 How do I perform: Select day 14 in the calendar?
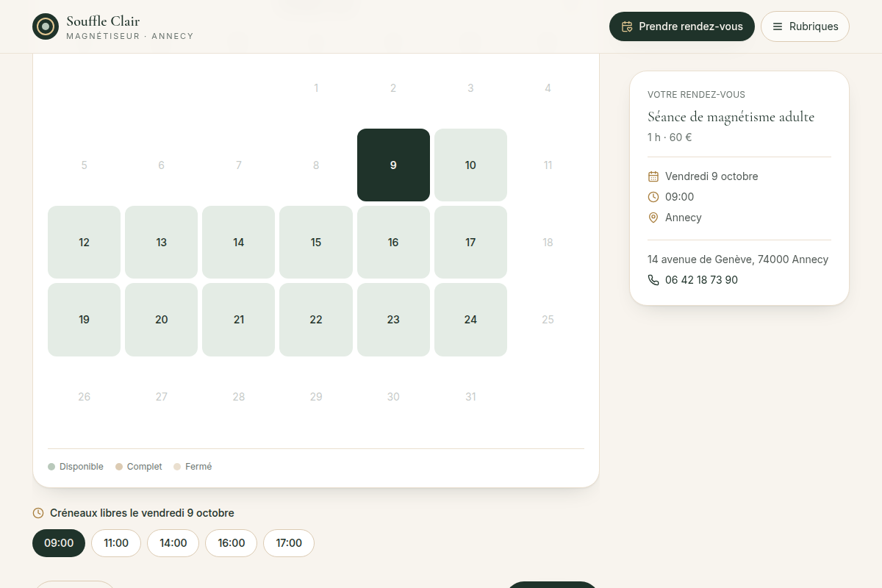[x=239, y=243]
